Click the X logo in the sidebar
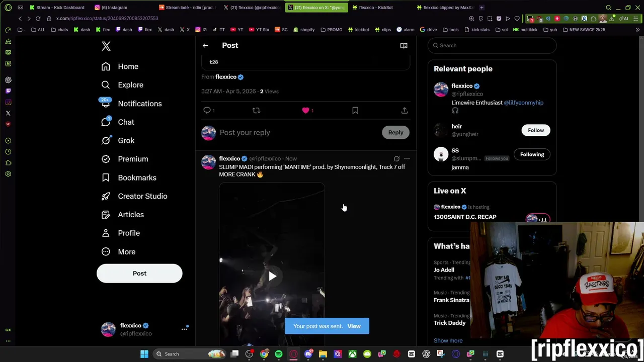Image resolution: width=644 pixels, height=362 pixels. tap(106, 46)
